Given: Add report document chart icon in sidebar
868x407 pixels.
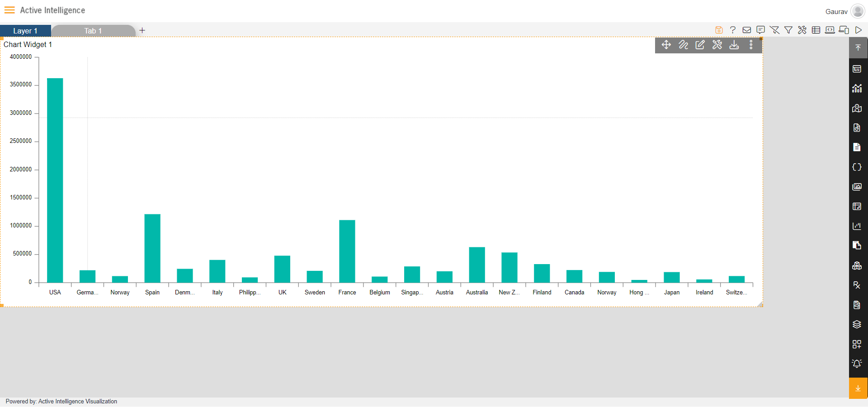Looking at the screenshot, I should click(857, 128).
